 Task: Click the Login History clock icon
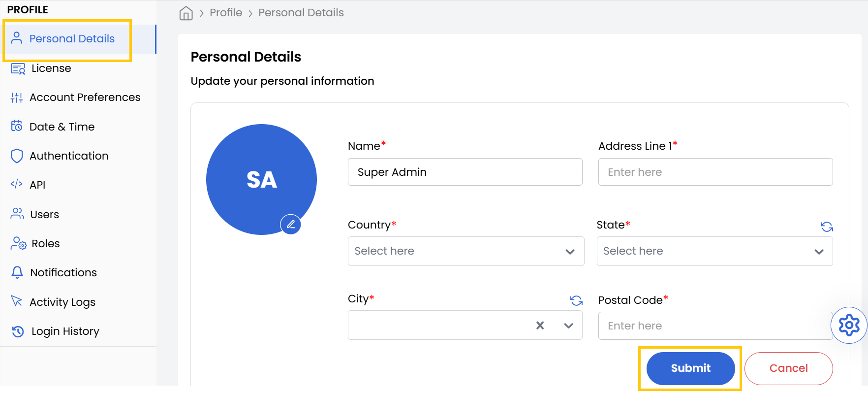click(18, 331)
